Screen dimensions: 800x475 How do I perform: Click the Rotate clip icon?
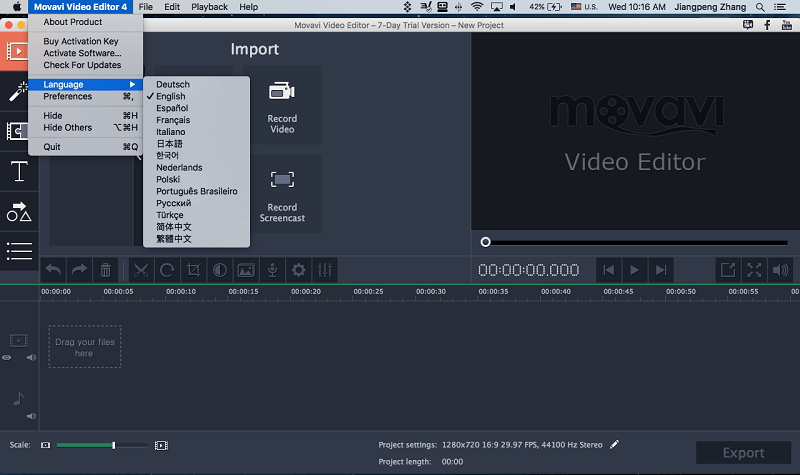167,270
